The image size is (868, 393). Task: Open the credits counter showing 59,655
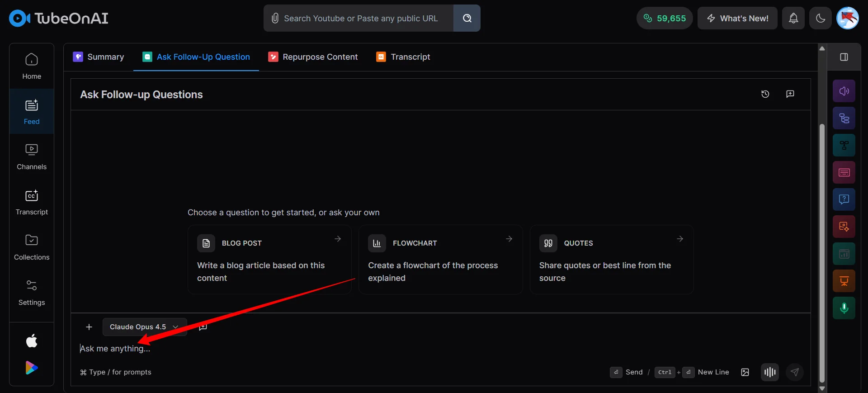point(665,18)
